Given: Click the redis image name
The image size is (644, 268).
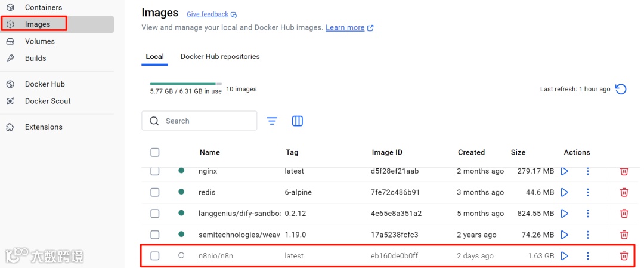Looking at the screenshot, I should tap(206, 192).
